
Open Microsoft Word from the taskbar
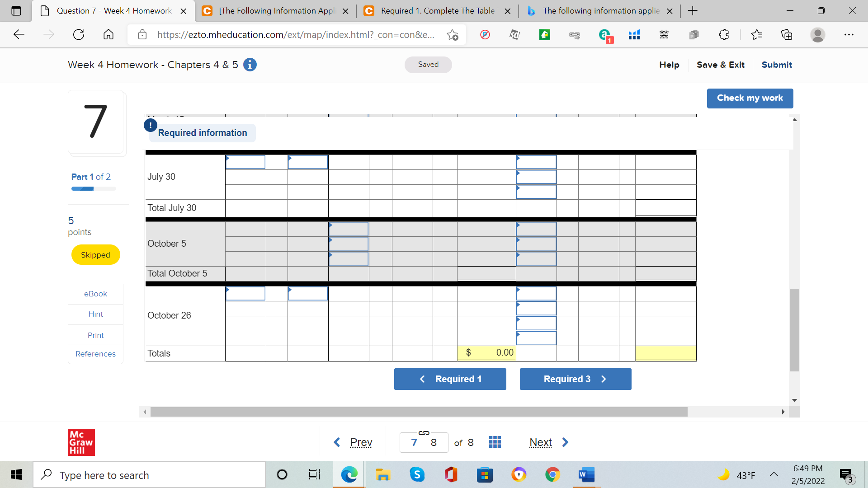pos(586,475)
